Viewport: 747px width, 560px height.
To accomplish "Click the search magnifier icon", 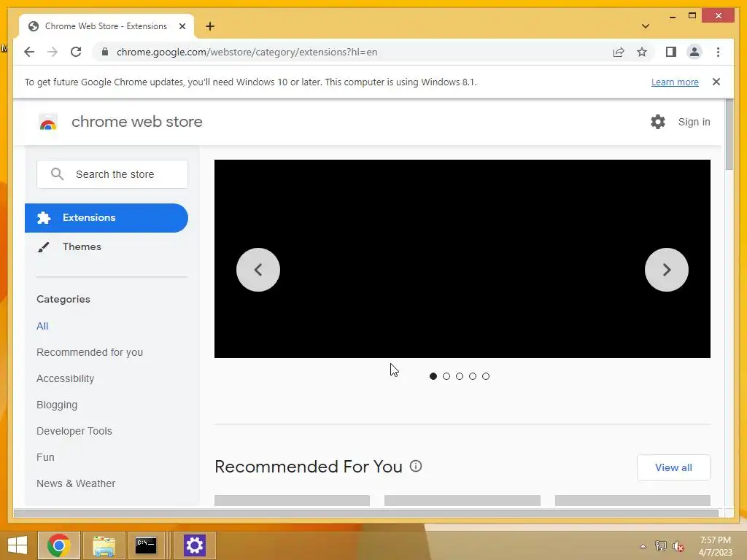I will [57, 174].
